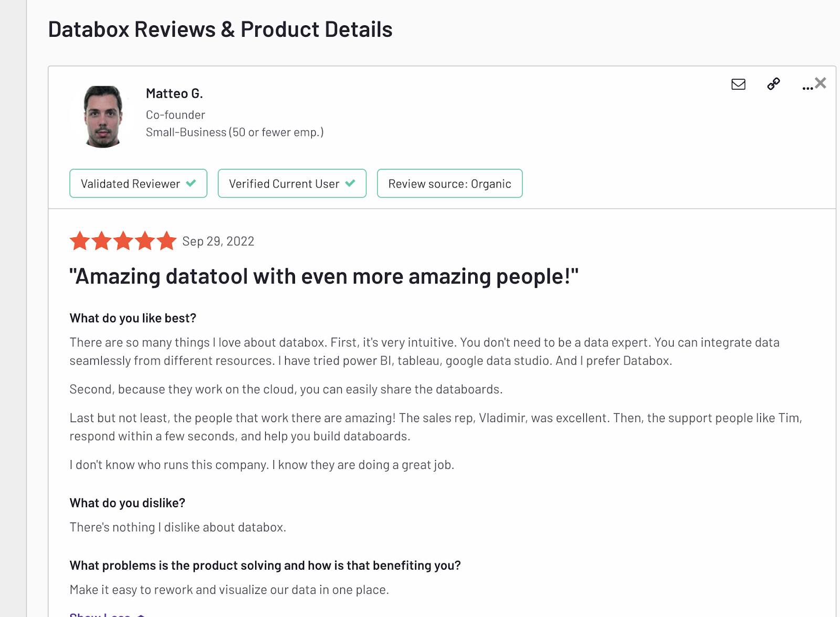This screenshot has width=840, height=617.
Task: Copy the review link via the chain icon
Action: 773,84
